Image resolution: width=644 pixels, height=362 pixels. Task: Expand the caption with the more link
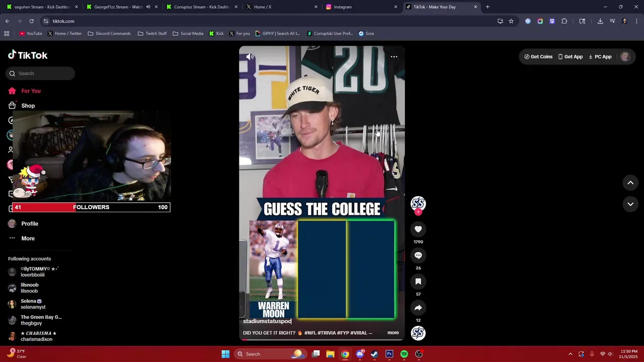393,333
